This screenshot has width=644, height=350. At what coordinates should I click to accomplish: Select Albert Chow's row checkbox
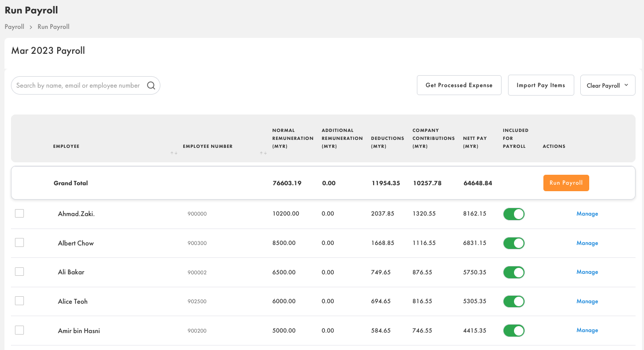click(x=19, y=242)
